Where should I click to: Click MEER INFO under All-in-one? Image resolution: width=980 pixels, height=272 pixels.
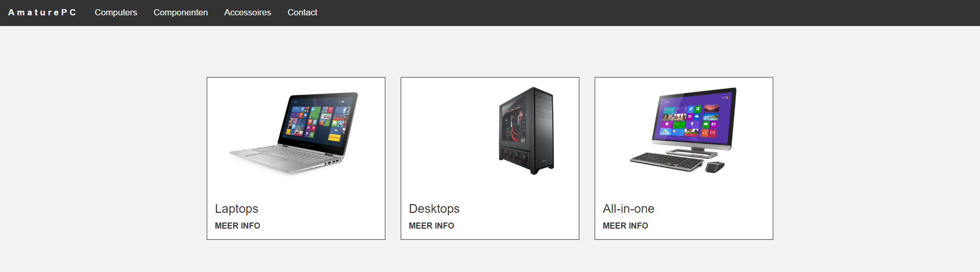click(x=625, y=226)
